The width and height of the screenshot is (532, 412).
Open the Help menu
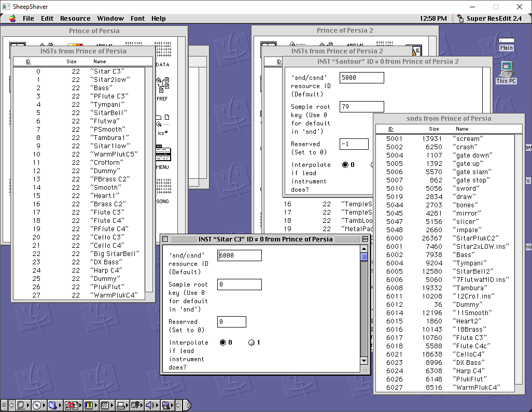point(159,18)
